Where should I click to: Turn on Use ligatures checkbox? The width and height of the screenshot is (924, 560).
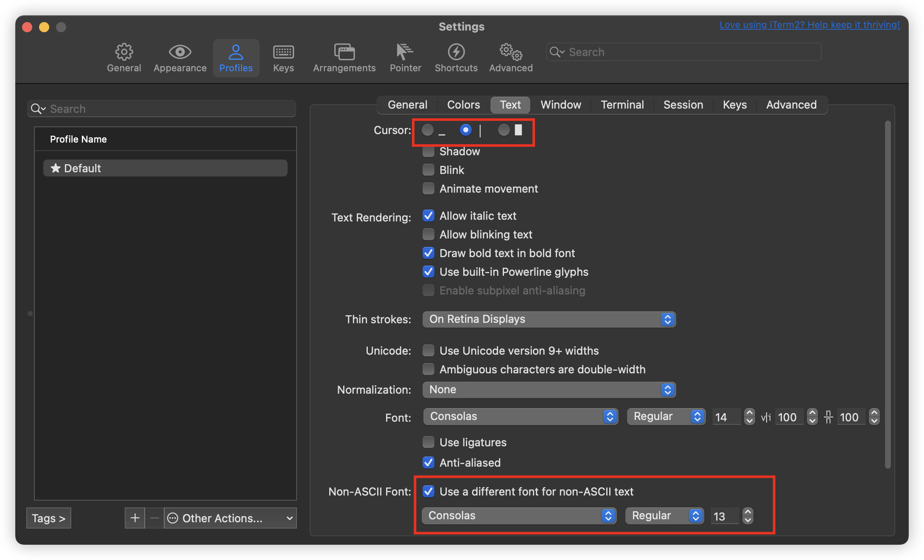(x=428, y=442)
